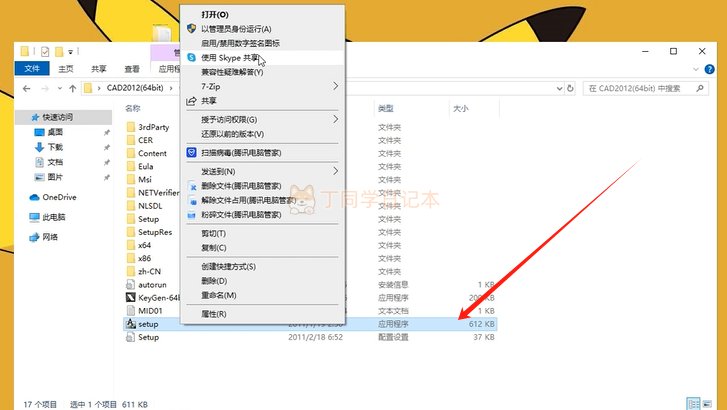Switch to large icons view
Viewport: 727px width, 410px height.
point(707,404)
